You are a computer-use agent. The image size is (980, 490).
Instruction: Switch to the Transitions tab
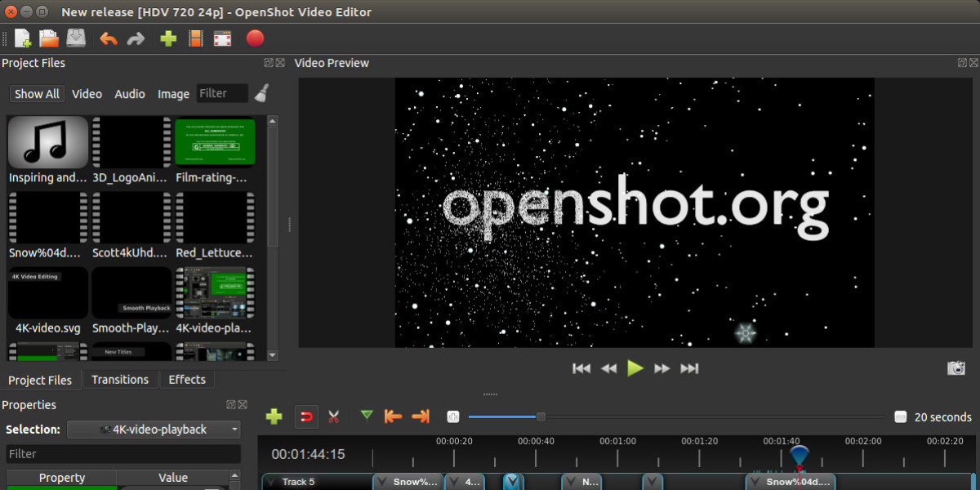(x=119, y=379)
